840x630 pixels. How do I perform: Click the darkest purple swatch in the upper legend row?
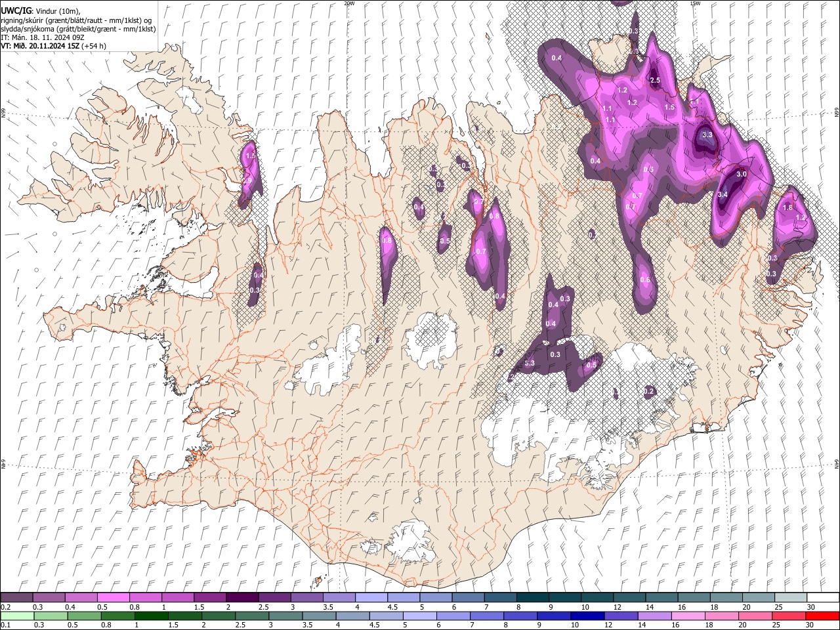[242, 598]
